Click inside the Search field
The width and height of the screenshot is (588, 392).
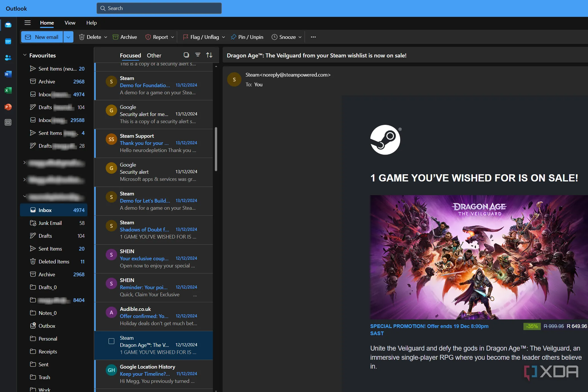click(159, 8)
